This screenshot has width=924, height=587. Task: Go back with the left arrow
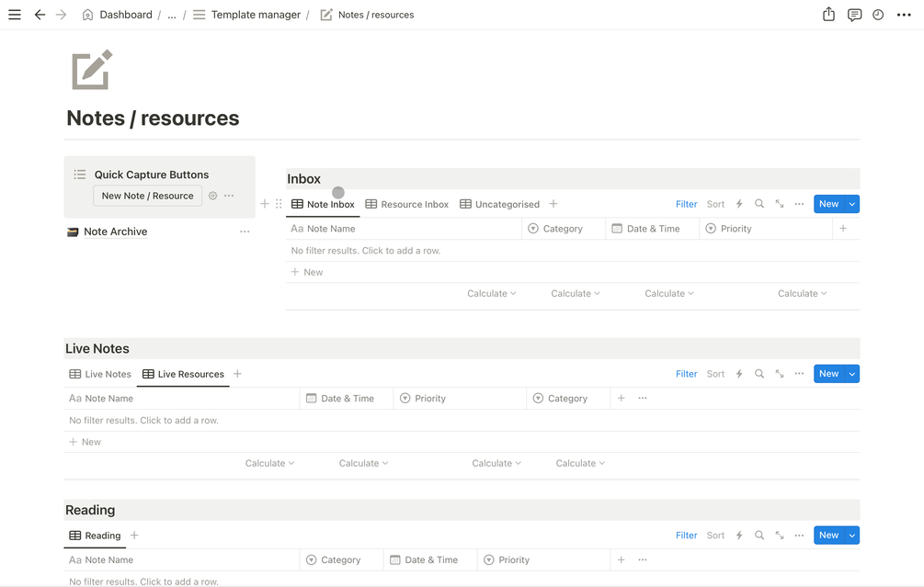40,15
